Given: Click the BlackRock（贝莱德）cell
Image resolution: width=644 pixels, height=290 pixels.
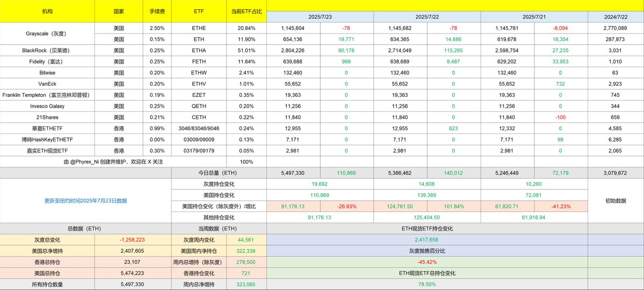Looking at the screenshot, I should coord(47,50).
